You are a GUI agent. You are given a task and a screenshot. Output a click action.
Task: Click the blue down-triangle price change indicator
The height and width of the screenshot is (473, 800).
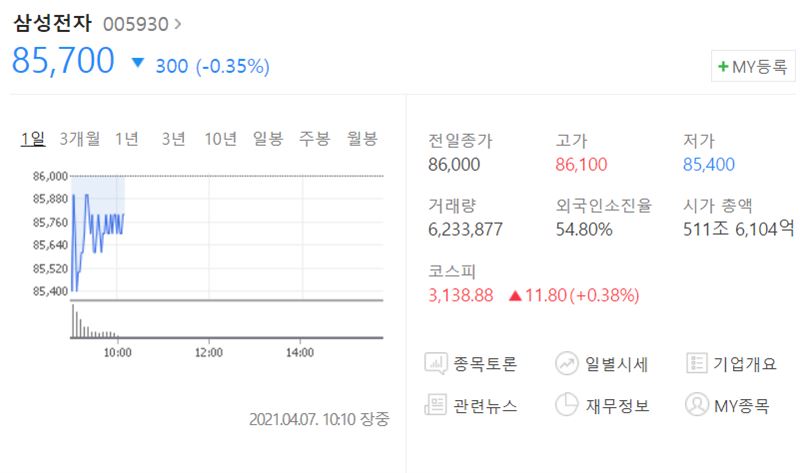pos(137,63)
